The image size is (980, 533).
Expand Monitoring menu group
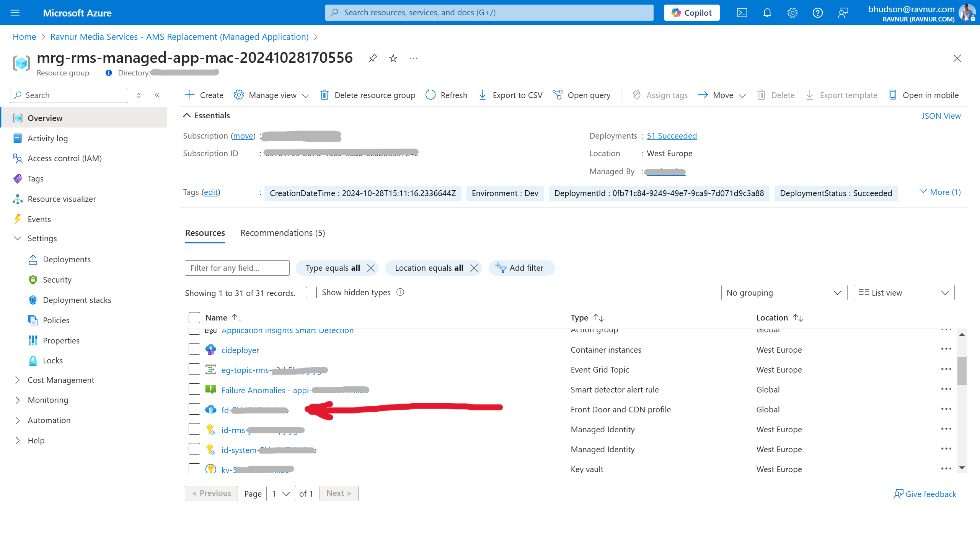tap(18, 400)
